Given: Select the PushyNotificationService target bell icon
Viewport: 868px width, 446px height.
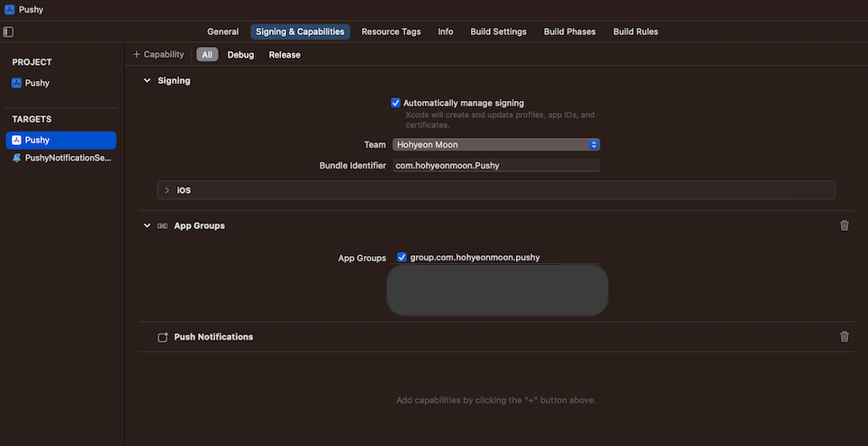Looking at the screenshot, I should coord(16,158).
